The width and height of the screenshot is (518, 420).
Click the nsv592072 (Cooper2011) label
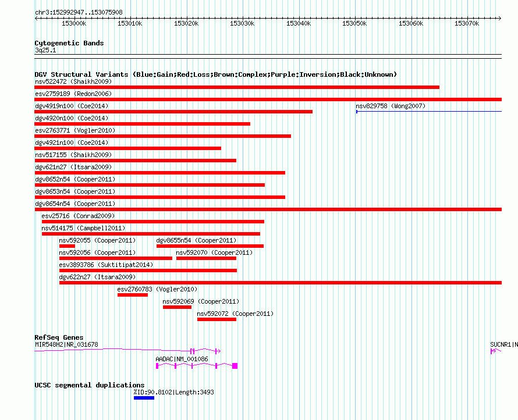pyautogui.click(x=235, y=314)
